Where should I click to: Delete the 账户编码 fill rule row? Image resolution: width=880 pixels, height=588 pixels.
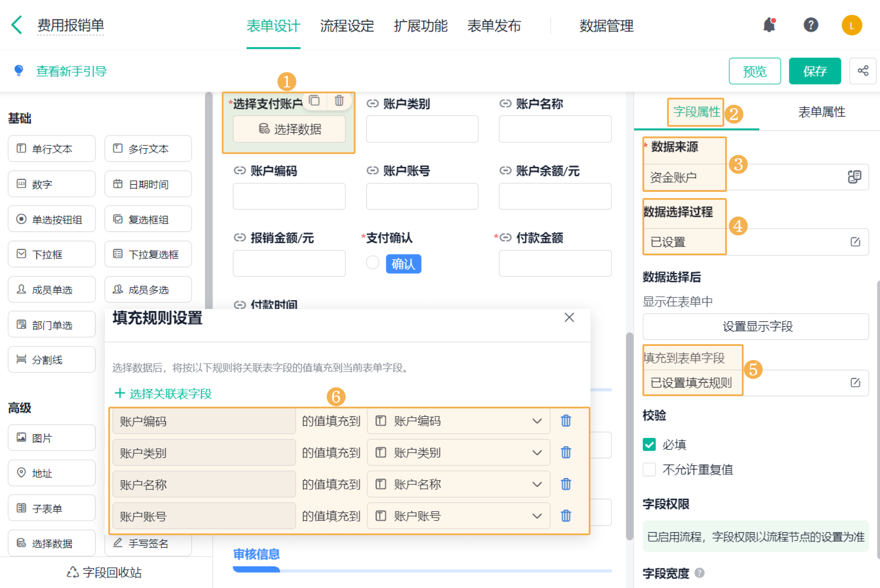point(566,421)
